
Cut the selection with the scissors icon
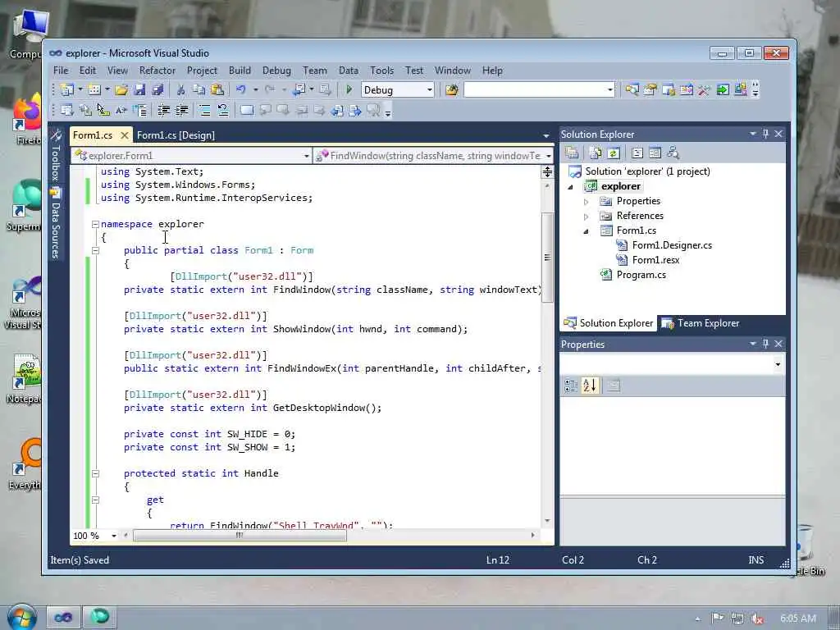[x=181, y=90]
